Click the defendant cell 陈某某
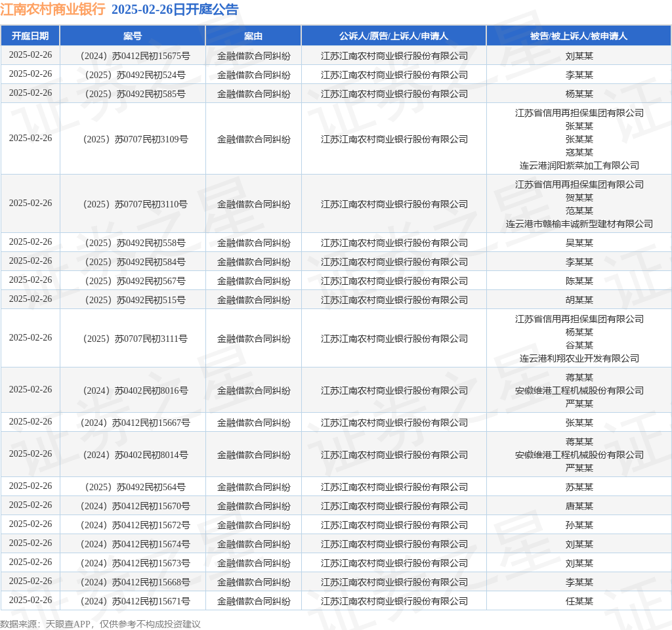 coord(579,281)
